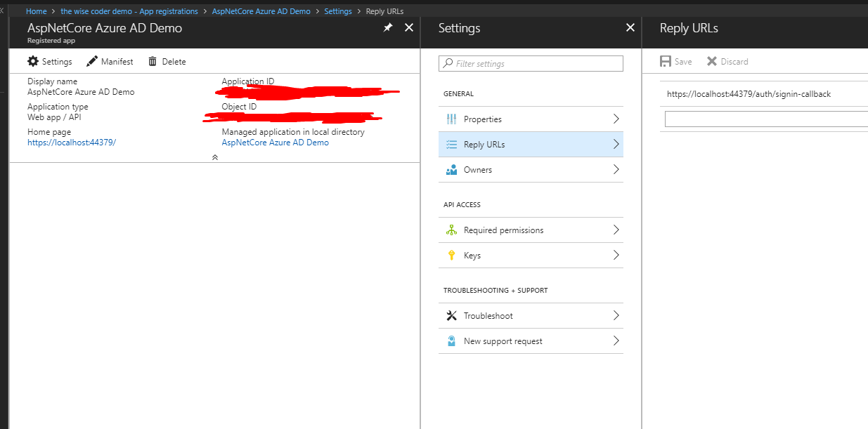Click the Delete toolbar label

[x=174, y=62]
